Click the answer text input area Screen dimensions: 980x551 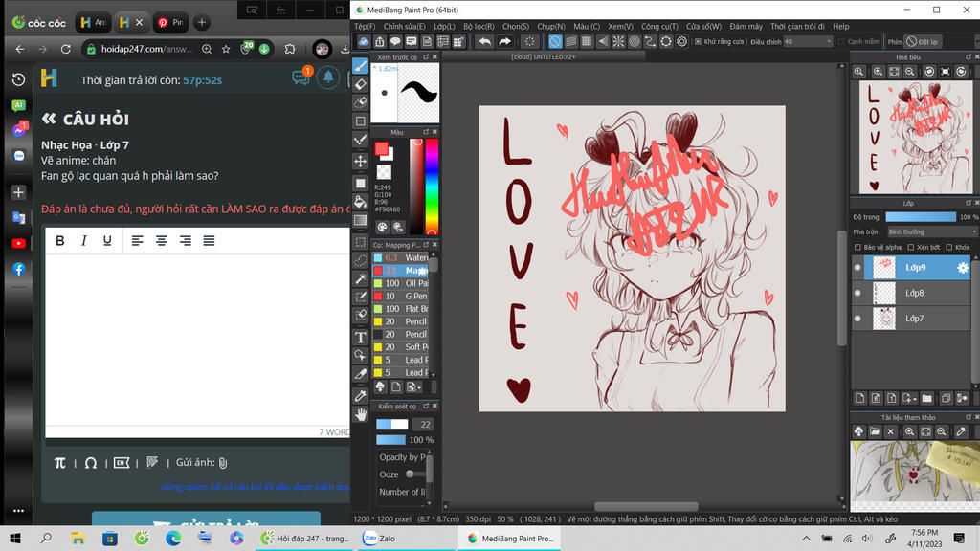(x=197, y=341)
